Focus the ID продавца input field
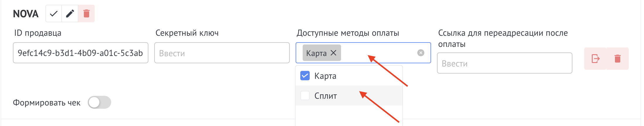 pos(81,53)
